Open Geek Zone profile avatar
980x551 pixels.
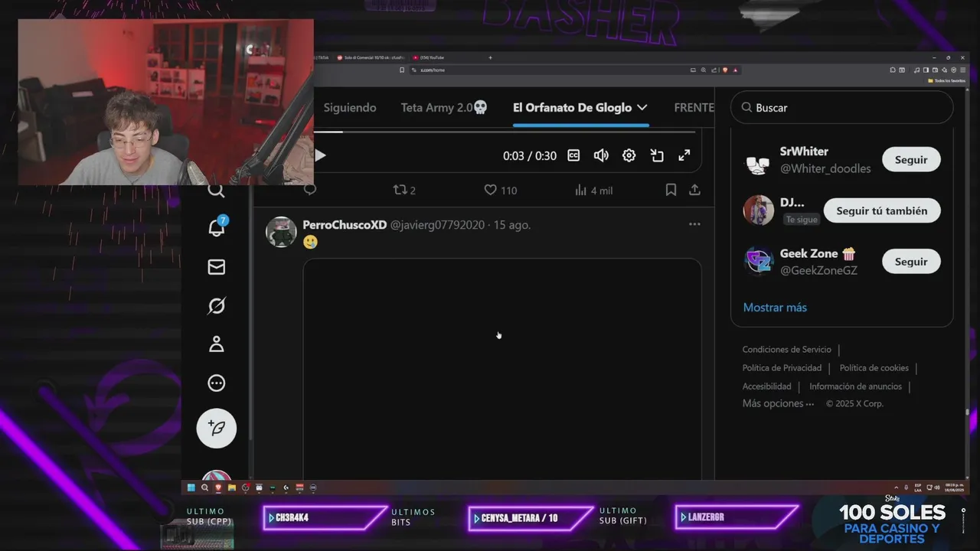[759, 261]
